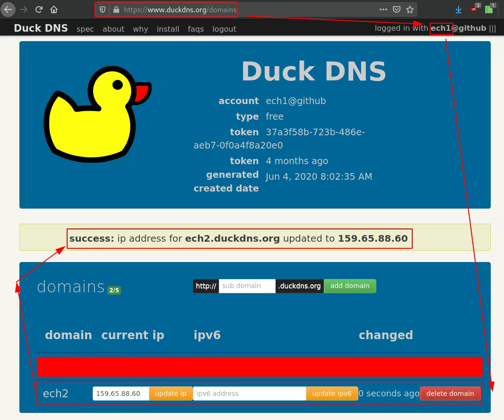Open the about page in navbar

[x=113, y=29]
